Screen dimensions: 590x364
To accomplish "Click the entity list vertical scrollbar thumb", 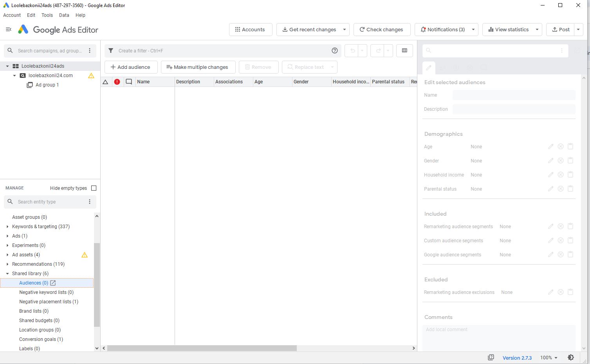I will coord(97,285).
